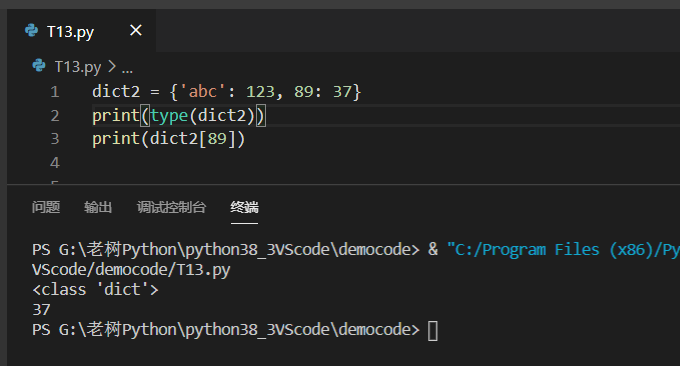This screenshot has width=680, height=366.
Task: Click line number 2 in the gutter
Action: pos(55,115)
